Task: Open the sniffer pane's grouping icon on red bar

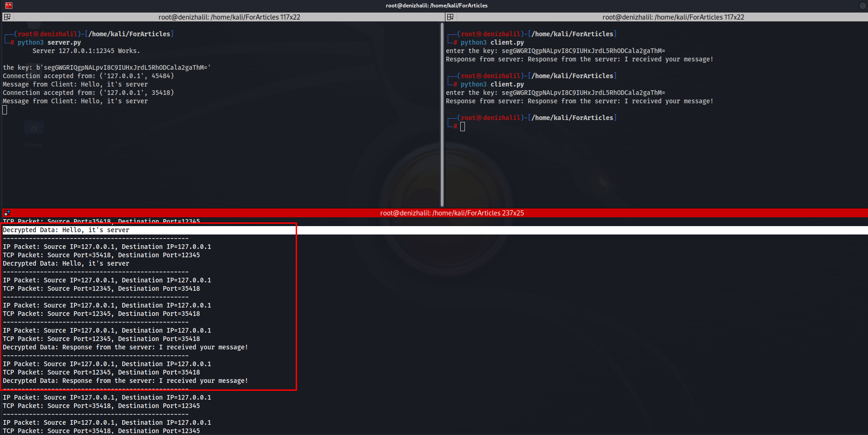Action: pos(7,213)
